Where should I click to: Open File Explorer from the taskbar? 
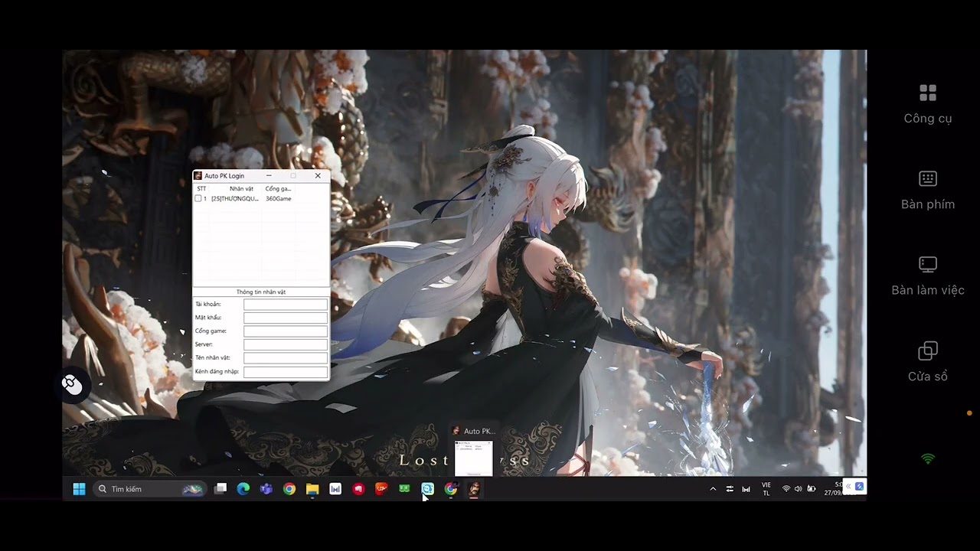tap(312, 489)
